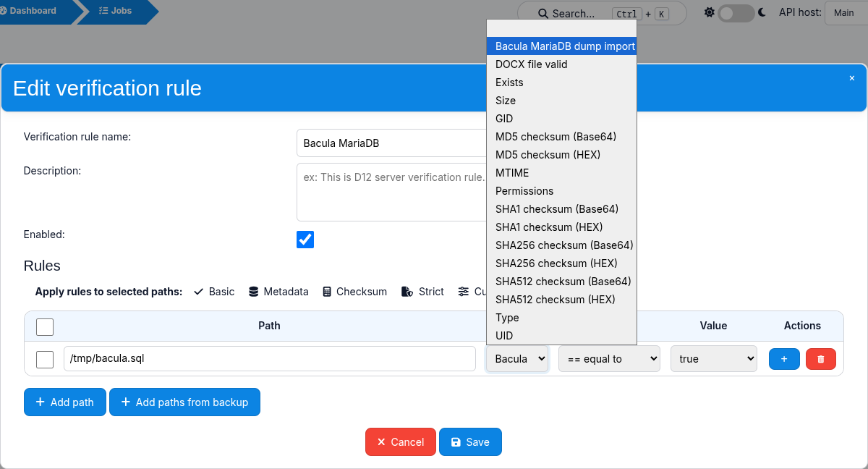The image size is (868, 469).
Task: Select the GID option
Action: point(562,119)
